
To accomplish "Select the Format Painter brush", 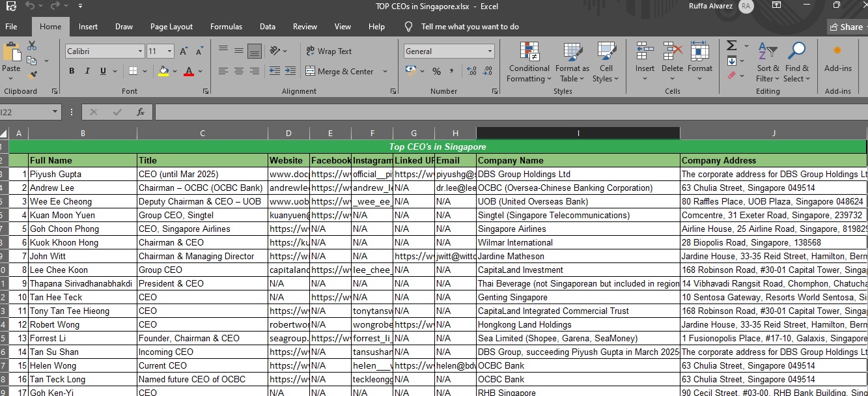I will pyautogui.click(x=32, y=76).
